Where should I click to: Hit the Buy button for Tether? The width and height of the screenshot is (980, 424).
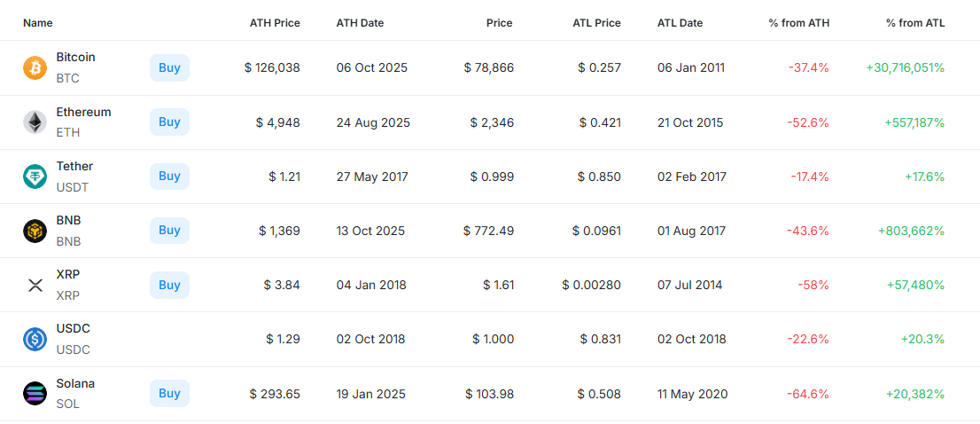pos(169,177)
